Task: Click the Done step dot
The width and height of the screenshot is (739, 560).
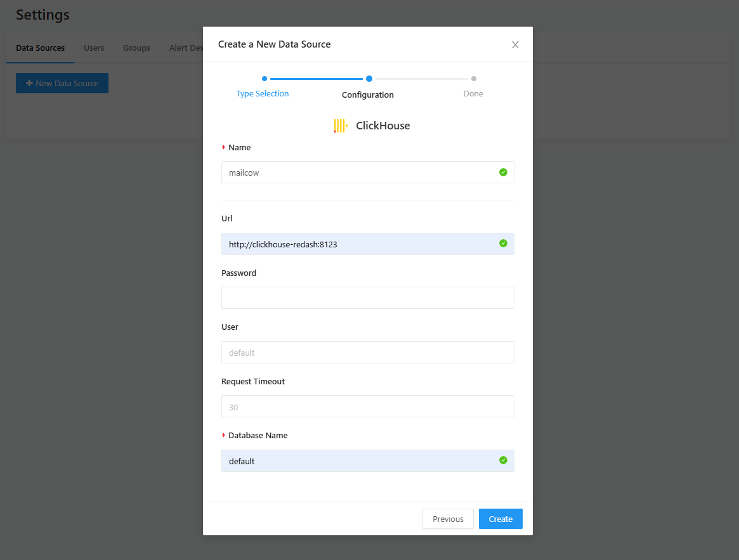Action: 474,79
